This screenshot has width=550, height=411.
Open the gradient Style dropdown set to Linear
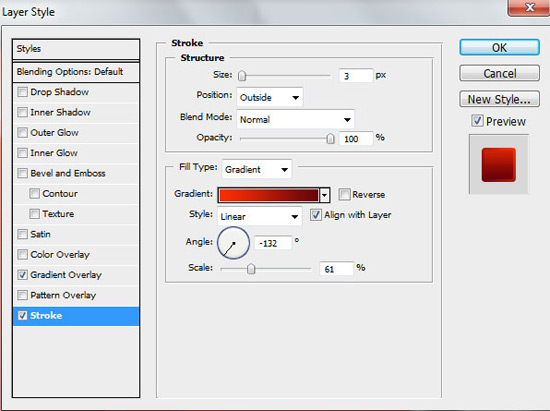pyautogui.click(x=260, y=216)
